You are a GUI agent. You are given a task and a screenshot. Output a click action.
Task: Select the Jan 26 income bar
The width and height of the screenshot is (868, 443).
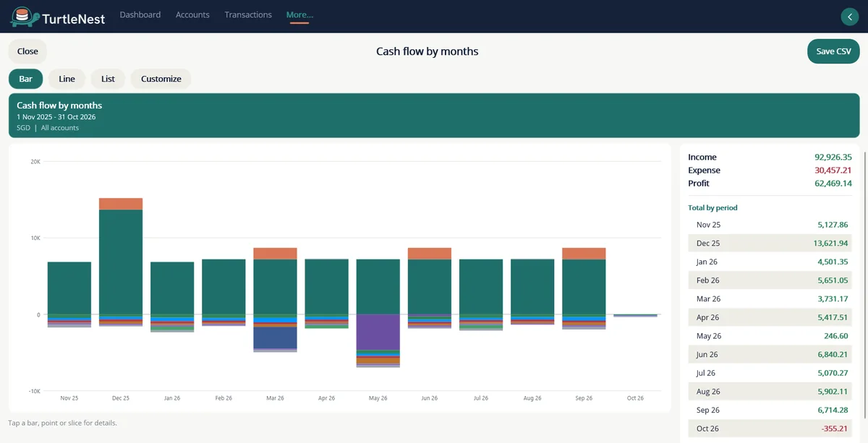(172, 288)
